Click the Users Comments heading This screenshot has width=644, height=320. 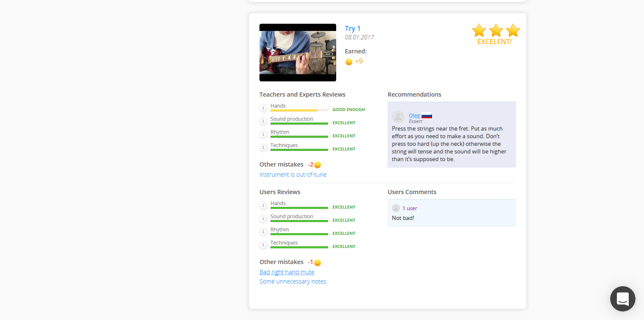click(x=412, y=192)
